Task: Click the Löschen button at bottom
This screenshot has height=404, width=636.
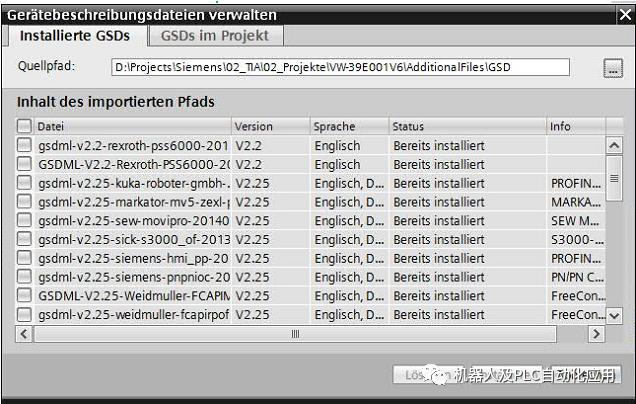Action: pos(415,374)
